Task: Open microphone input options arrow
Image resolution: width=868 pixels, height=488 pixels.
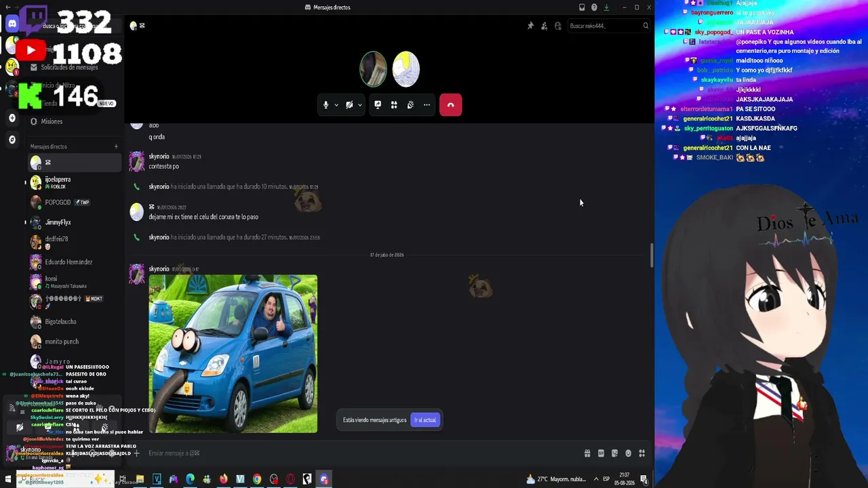Action: (x=336, y=105)
